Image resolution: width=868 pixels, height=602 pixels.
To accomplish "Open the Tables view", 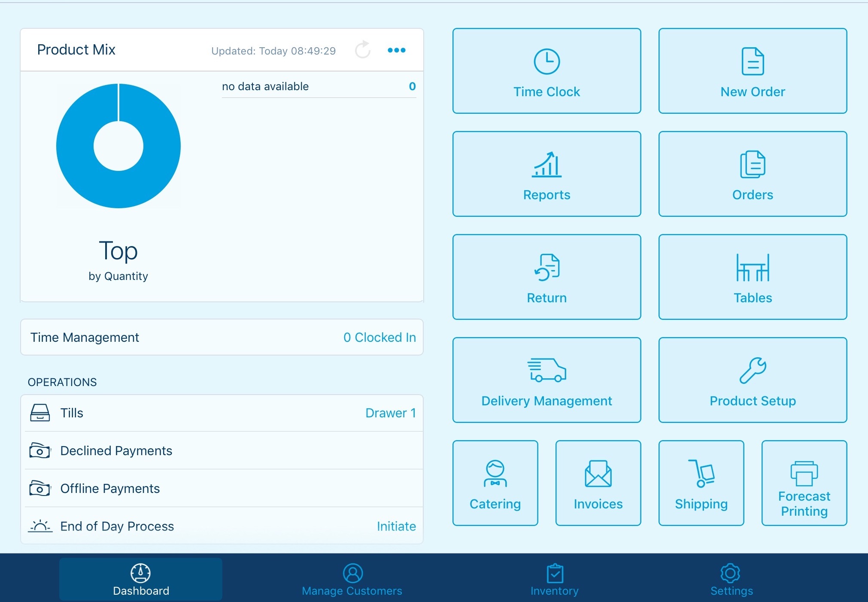I will pyautogui.click(x=752, y=277).
